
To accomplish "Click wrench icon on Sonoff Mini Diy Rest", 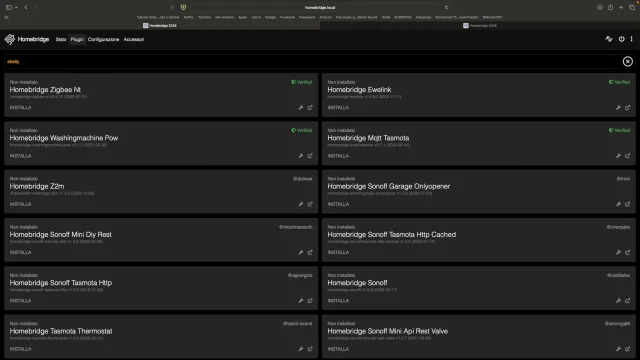I will (301, 253).
